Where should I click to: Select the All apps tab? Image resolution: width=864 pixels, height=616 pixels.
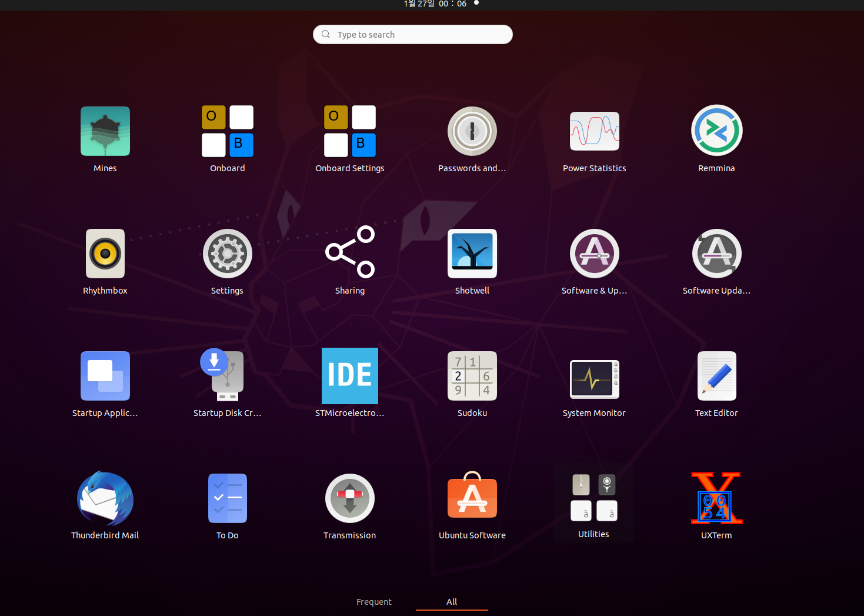(x=452, y=602)
